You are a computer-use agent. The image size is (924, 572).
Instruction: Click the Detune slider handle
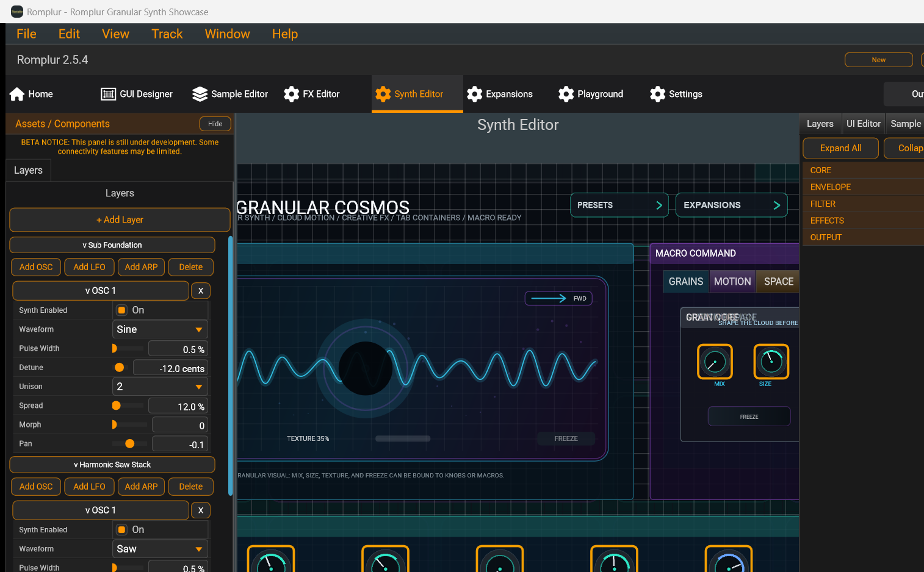coord(120,368)
